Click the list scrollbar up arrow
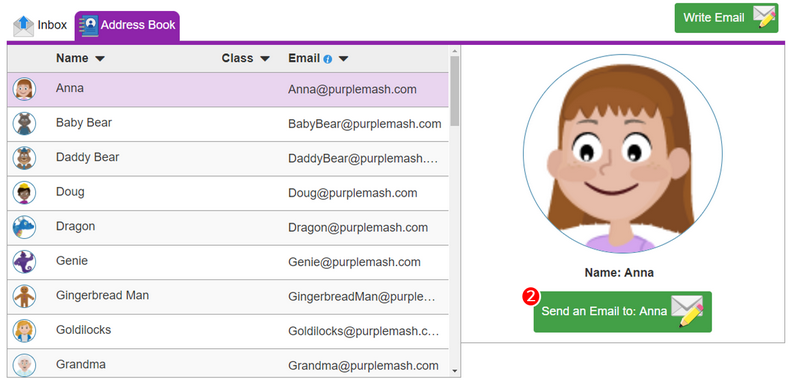 454,51
